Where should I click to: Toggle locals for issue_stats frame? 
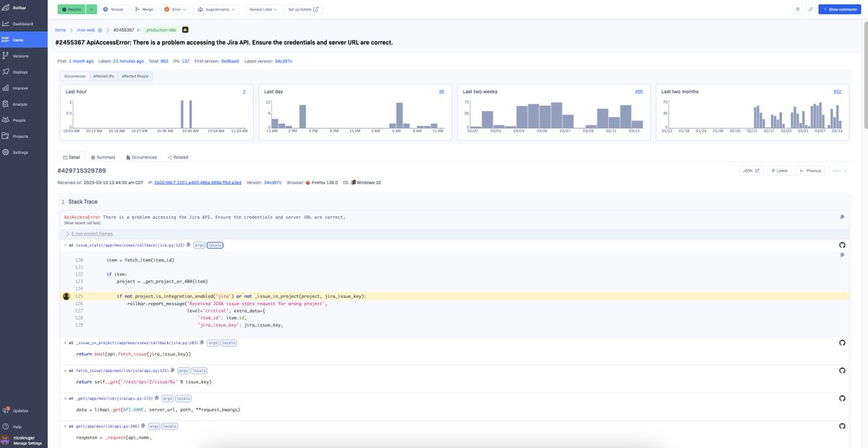click(x=216, y=246)
